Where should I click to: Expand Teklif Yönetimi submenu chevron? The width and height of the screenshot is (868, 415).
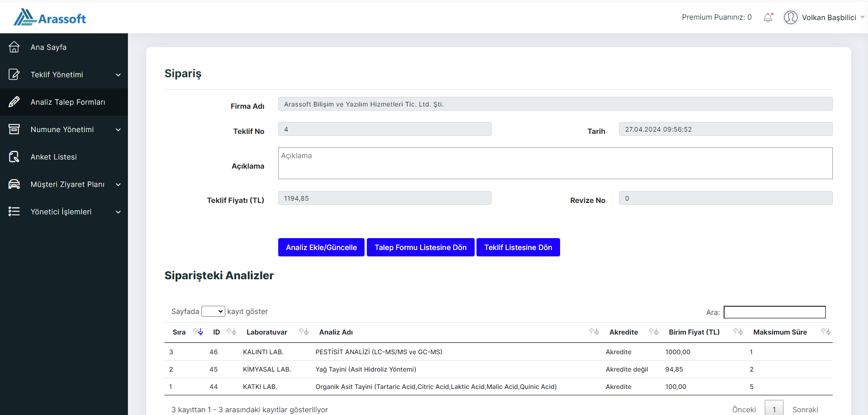(118, 75)
